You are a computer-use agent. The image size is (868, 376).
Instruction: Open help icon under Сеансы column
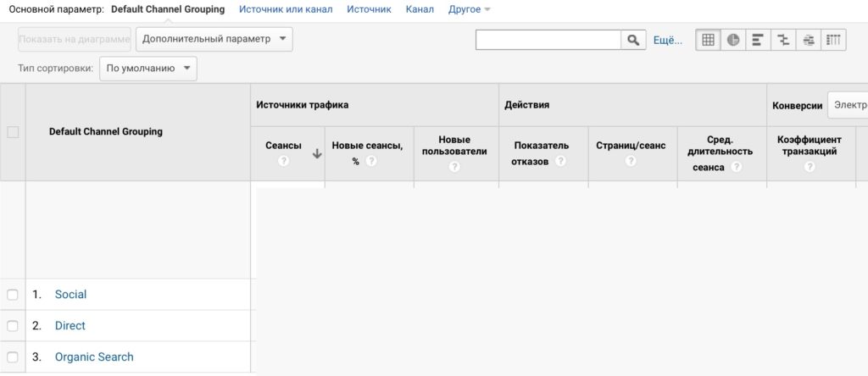point(284,161)
